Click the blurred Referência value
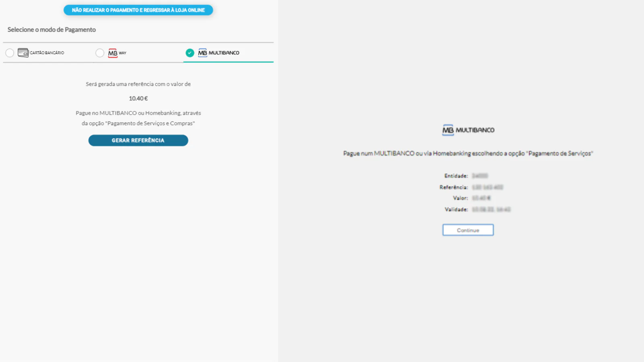The height and width of the screenshot is (362, 644). coord(487,187)
